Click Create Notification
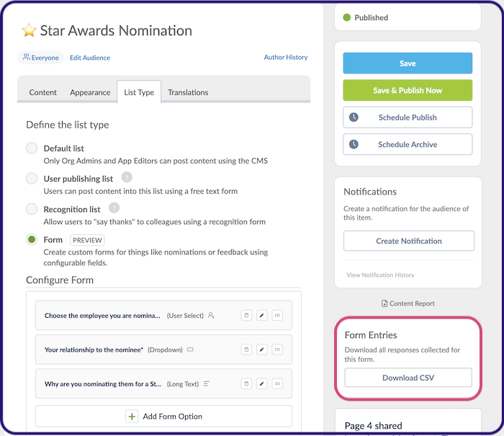This screenshot has height=436, width=504. (x=408, y=241)
